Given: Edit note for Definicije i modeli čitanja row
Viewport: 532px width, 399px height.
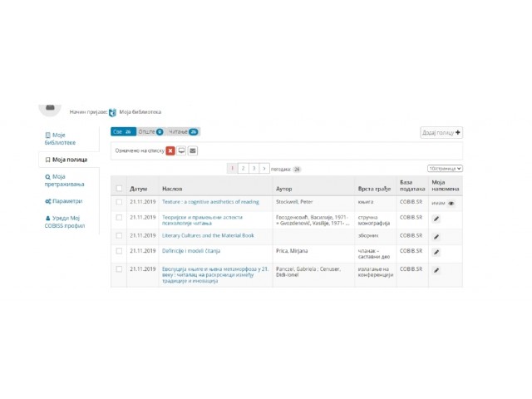Looking at the screenshot, I should coord(436,252).
